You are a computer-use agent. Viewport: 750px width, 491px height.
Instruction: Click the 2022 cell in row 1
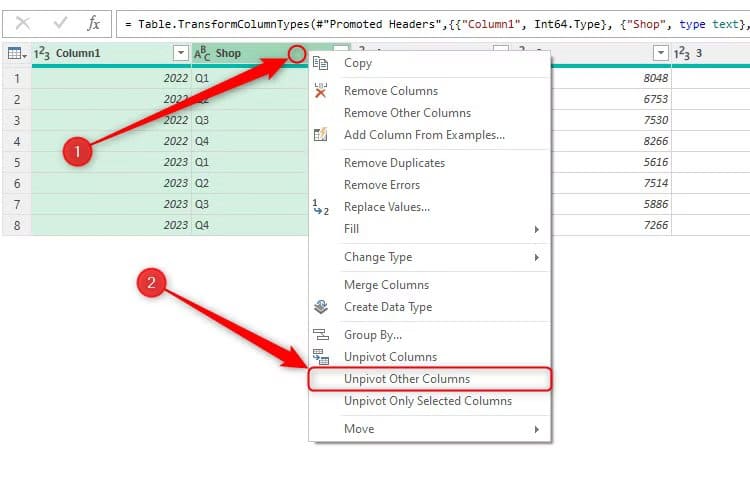point(111,78)
